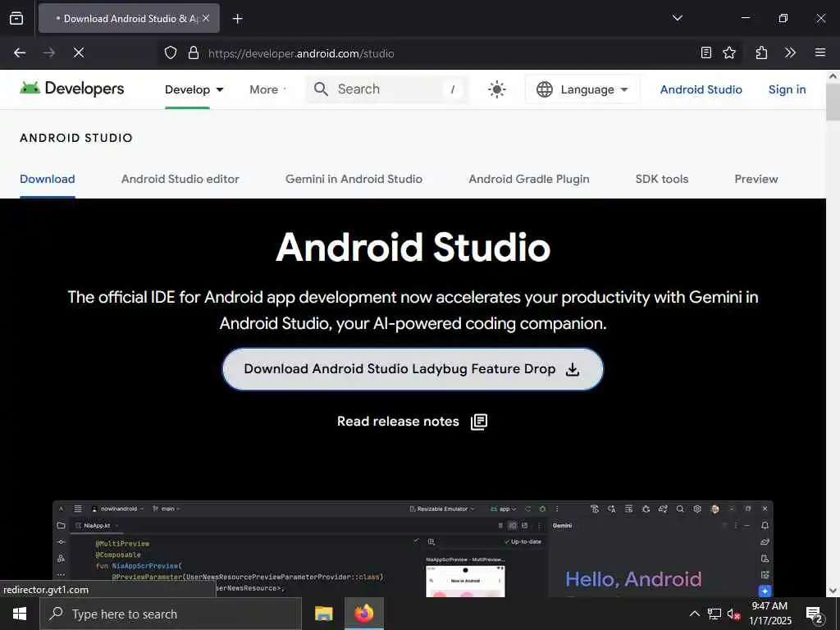Switch to Android Studio editor tab
This screenshot has width=840, height=630.
tap(180, 179)
